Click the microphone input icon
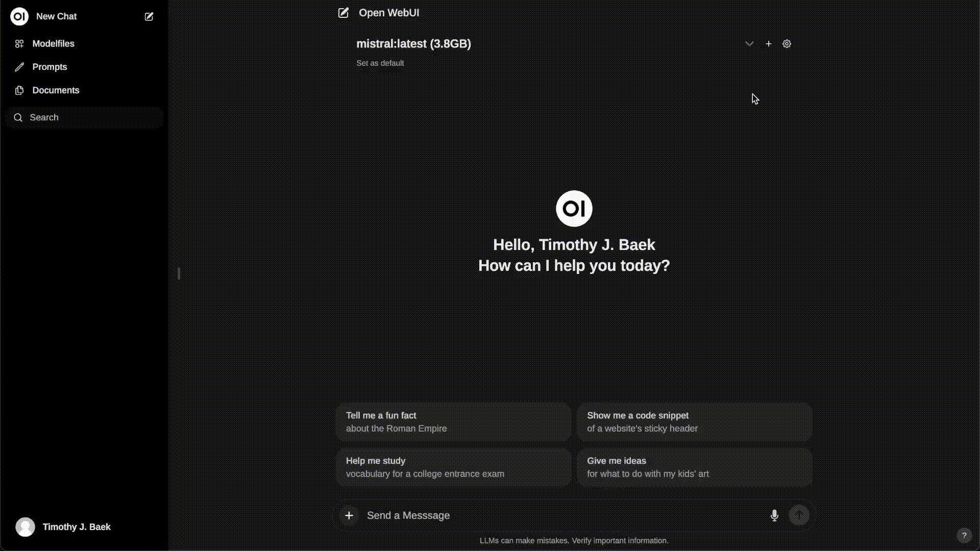Image resolution: width=980 pixels, height=551 pixels. click(x=774, y=515)
